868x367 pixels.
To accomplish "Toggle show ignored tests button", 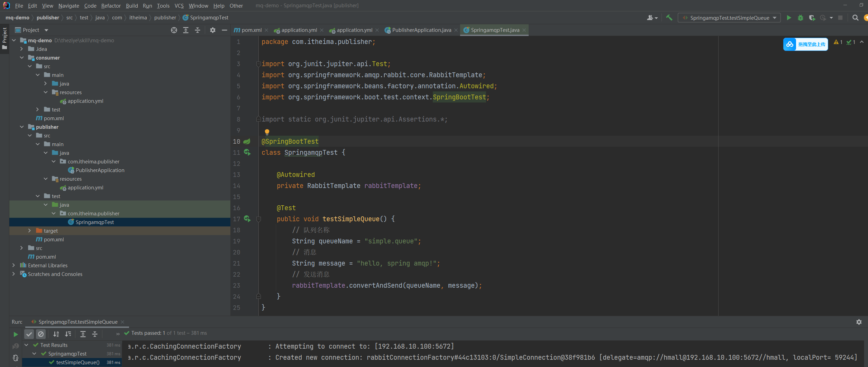I will click(41, 334).
